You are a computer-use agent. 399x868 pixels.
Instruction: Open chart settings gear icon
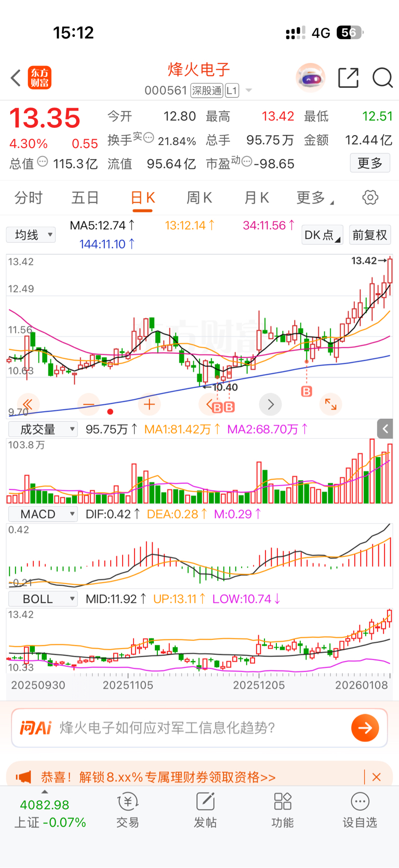370,198
